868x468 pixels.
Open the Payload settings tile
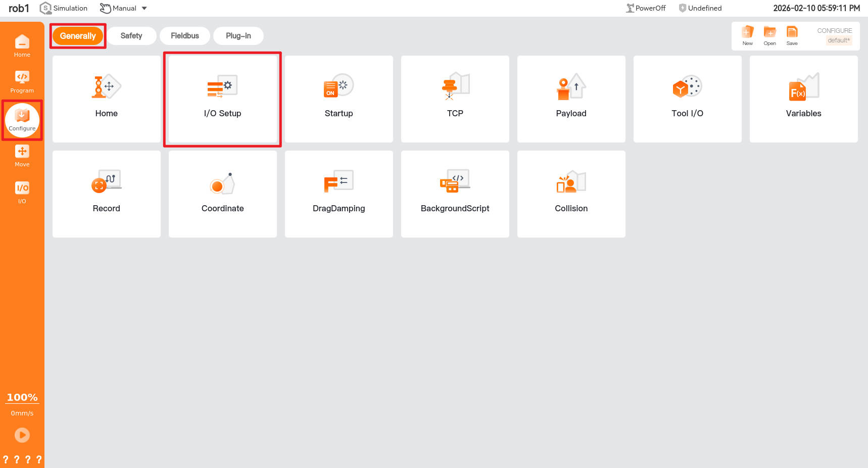coord(571,99)
